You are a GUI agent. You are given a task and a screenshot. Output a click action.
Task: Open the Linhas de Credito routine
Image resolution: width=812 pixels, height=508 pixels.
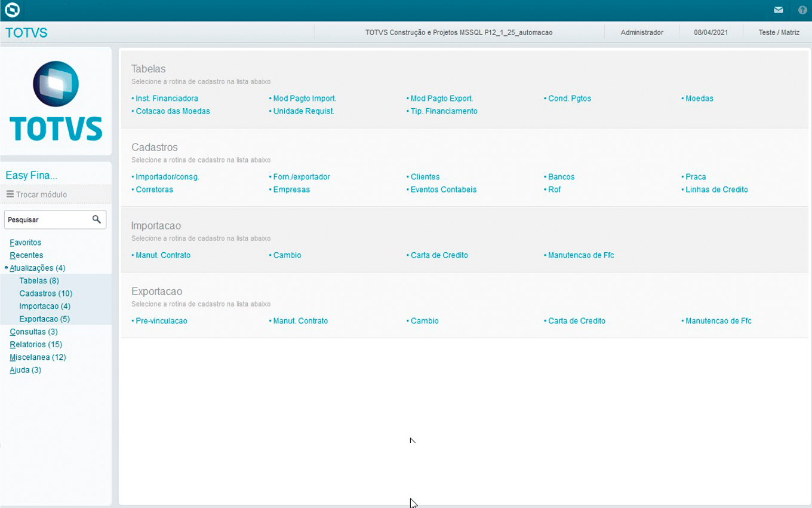tap(716, 189)
